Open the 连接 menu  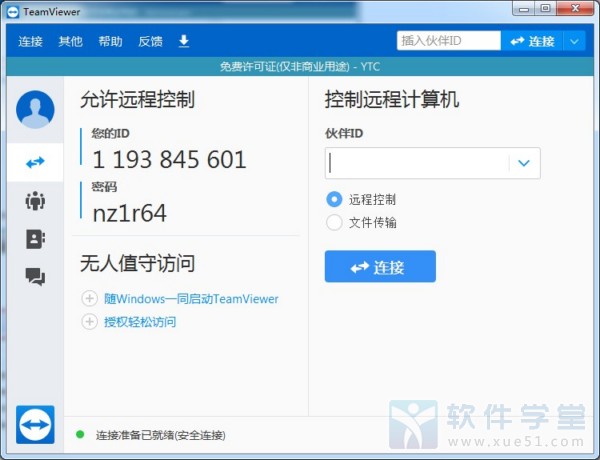(x=30, y=41)
